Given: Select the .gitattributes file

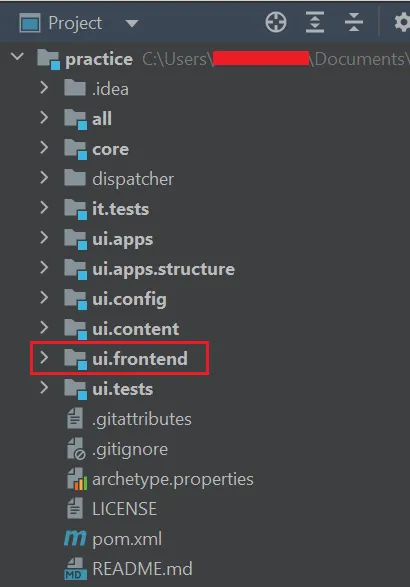Looking at the screenshot, I should pyautogui.click(x=142, y=419).
